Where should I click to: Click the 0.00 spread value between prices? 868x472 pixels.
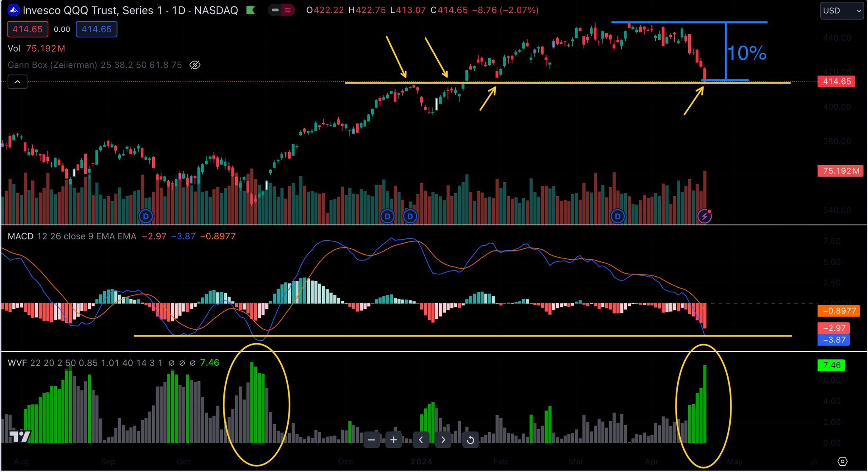pyautogui.click(x=62, y=29)
